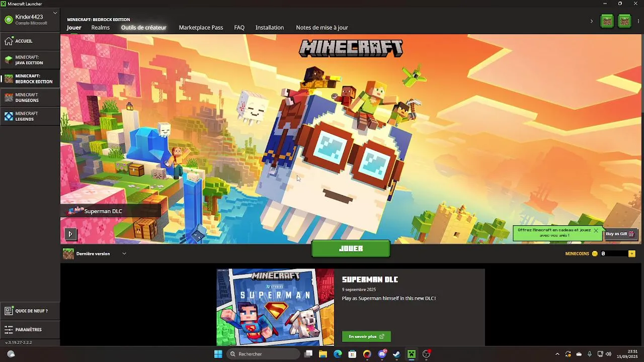The width and height of the screenshot is (644, 362).
Task: Click the Minecoins coin icon
Action: (595, 254)
